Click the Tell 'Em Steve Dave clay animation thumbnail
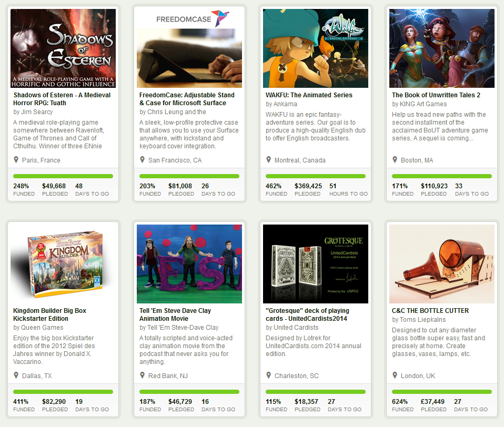Viewport: 504px width, 427px height. tap(189, 264)
